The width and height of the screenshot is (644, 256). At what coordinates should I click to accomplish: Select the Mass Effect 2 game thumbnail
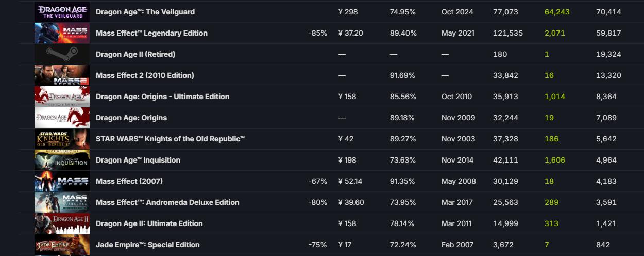coord(62,75)
